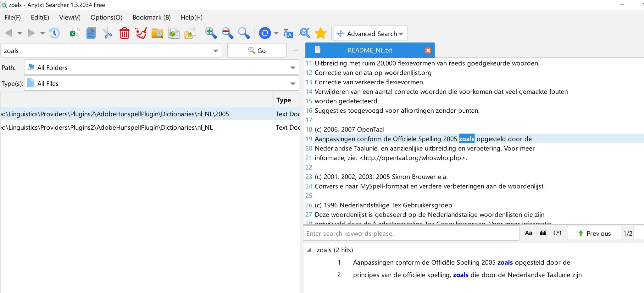Open the Bookmark (B) menu
The width and height of the screenshot is (644, 293).
point(151,18)
